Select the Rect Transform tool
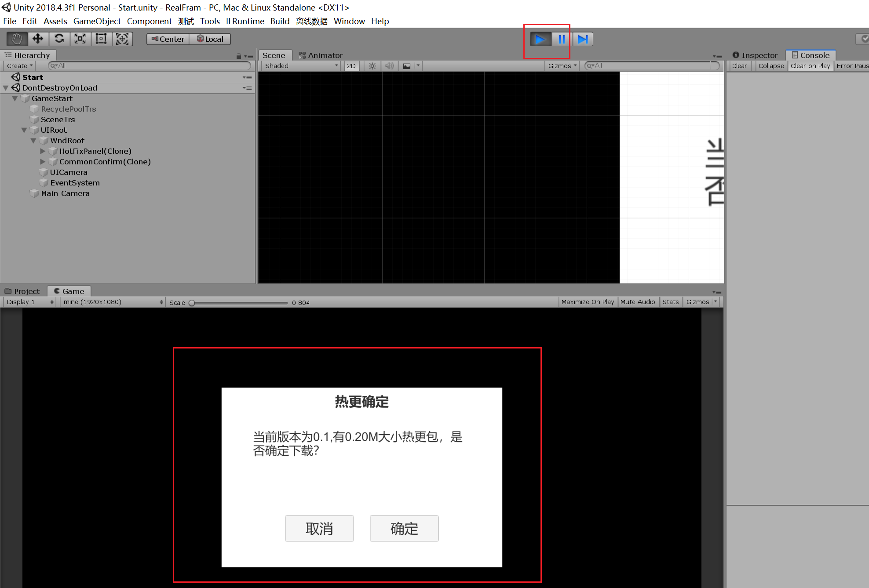Screen dimensions: 869x588 (101, 39)
